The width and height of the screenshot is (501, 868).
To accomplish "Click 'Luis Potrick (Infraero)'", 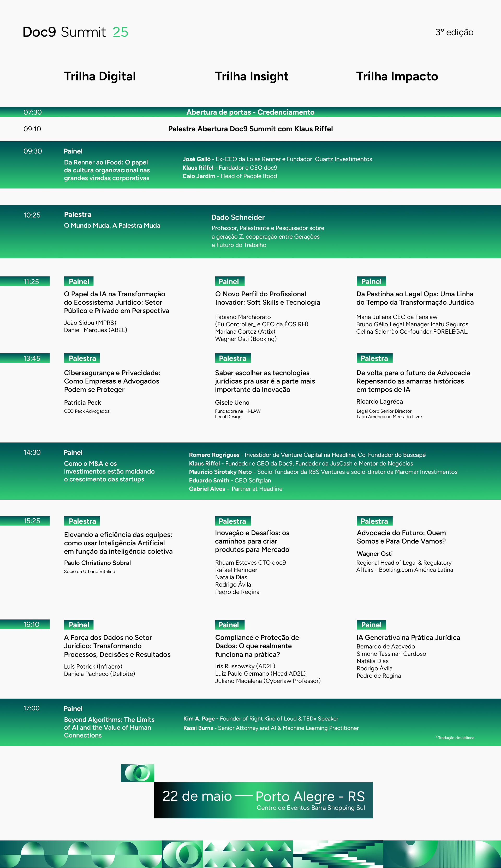I will [93, 666].
